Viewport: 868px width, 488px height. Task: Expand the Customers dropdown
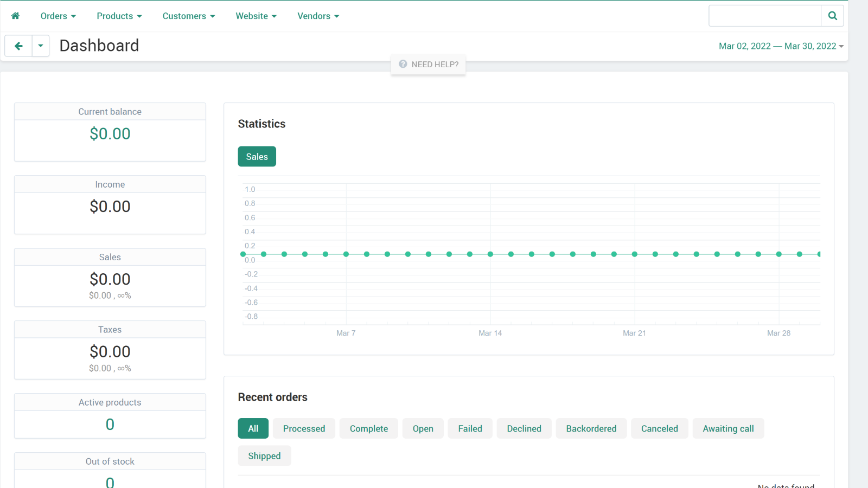coord(189,16)
